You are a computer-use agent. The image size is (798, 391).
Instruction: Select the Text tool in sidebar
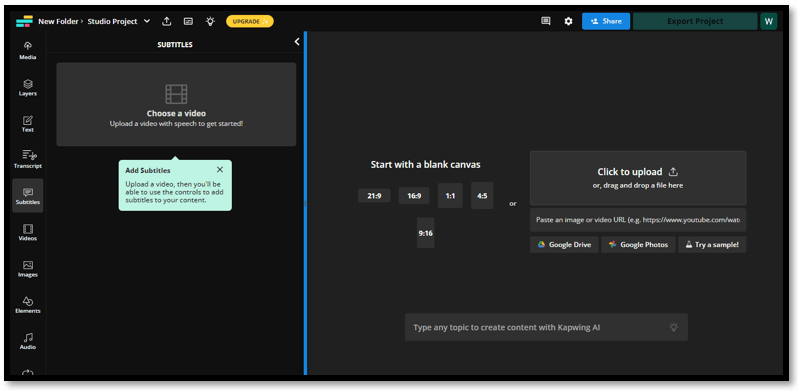[x=27, y=124]
